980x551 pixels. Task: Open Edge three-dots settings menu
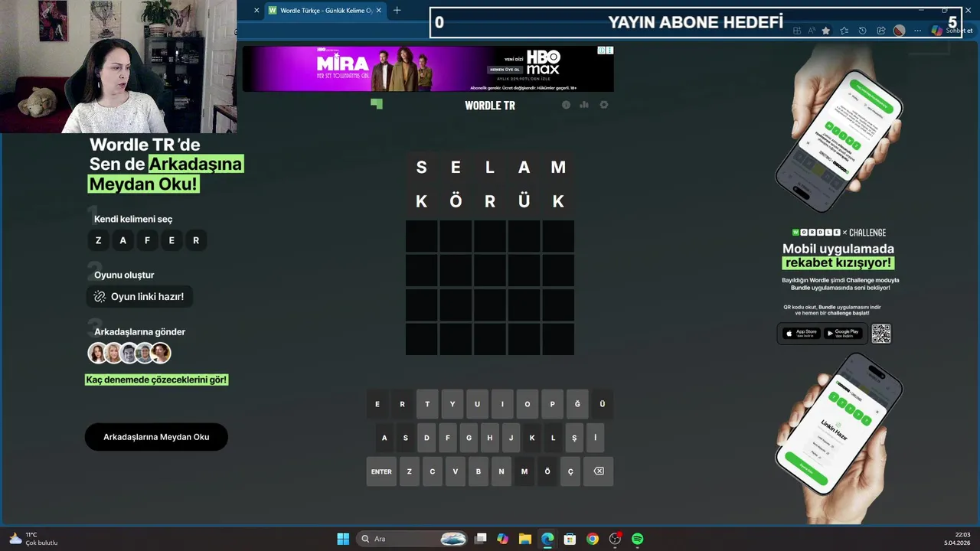click(x=917, y=31)
